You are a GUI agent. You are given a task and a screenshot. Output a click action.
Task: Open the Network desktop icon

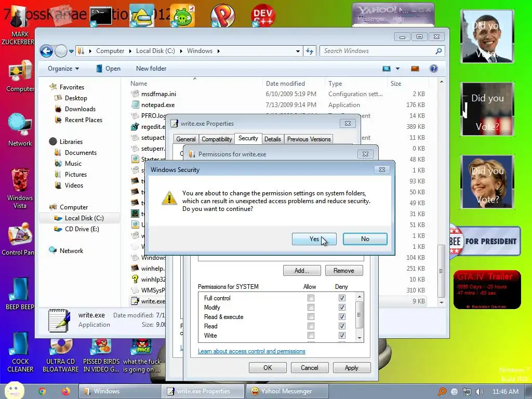click(x=20, y=130)
